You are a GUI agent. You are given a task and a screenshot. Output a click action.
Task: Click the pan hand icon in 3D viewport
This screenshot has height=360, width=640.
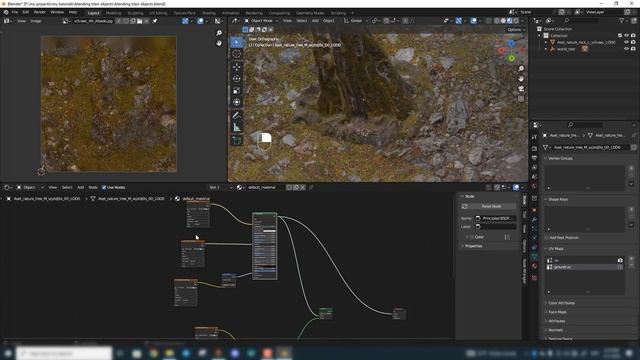click(x=521, y=78)
